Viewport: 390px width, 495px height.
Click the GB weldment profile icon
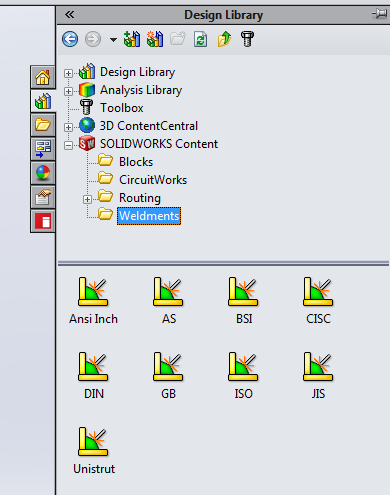[168, 367]
